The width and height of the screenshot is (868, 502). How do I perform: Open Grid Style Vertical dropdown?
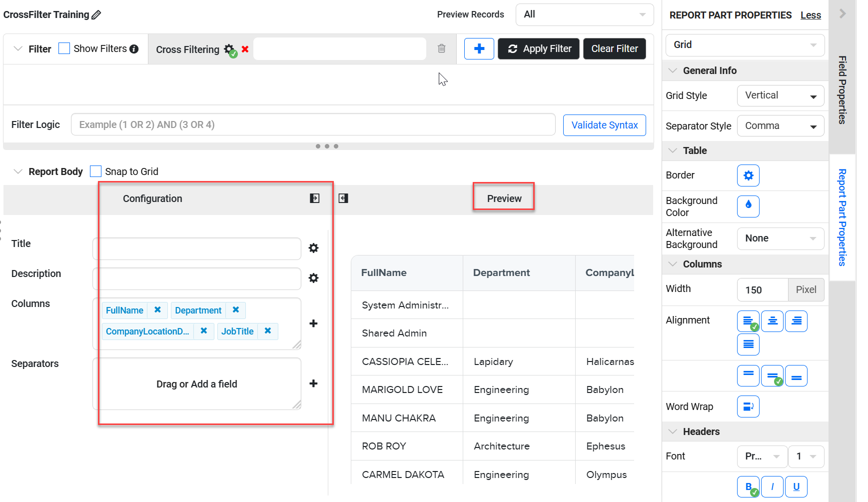(780, 95)
